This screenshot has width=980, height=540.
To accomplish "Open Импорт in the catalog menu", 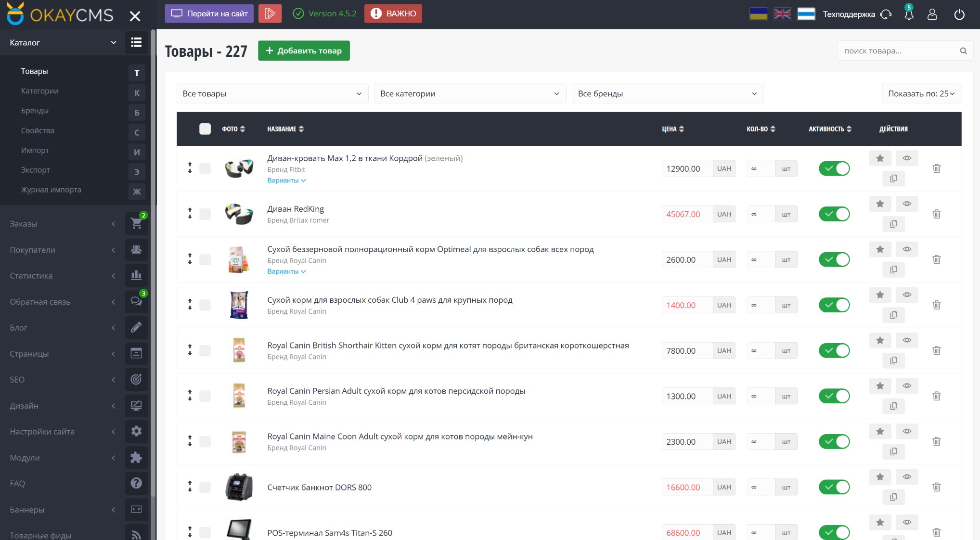I will pyautogui.click(x=35, y=150).
